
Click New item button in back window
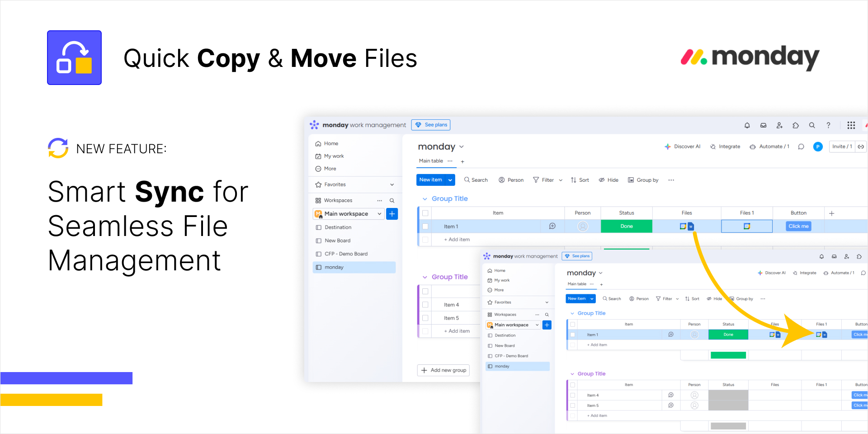[430, 180]
